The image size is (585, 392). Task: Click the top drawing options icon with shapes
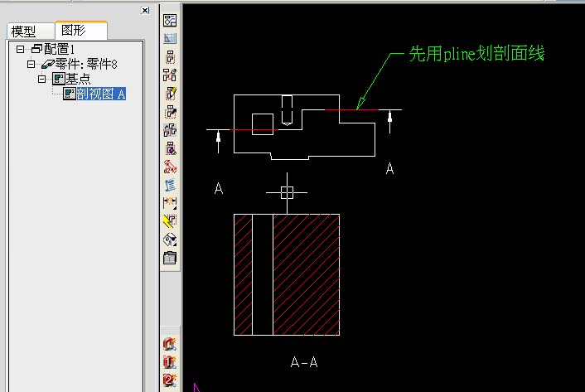pos(170,20)
